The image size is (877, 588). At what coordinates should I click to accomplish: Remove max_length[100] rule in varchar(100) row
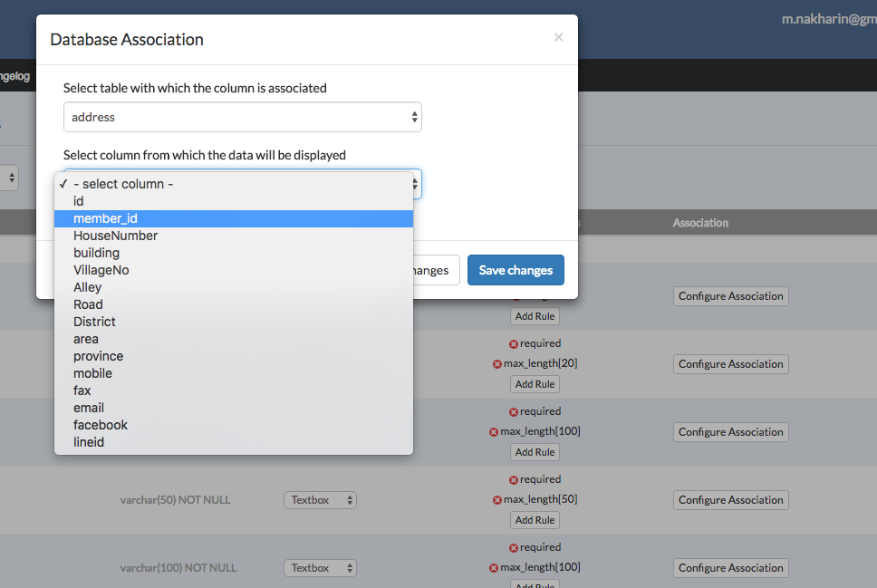click(x=494, y=568)
